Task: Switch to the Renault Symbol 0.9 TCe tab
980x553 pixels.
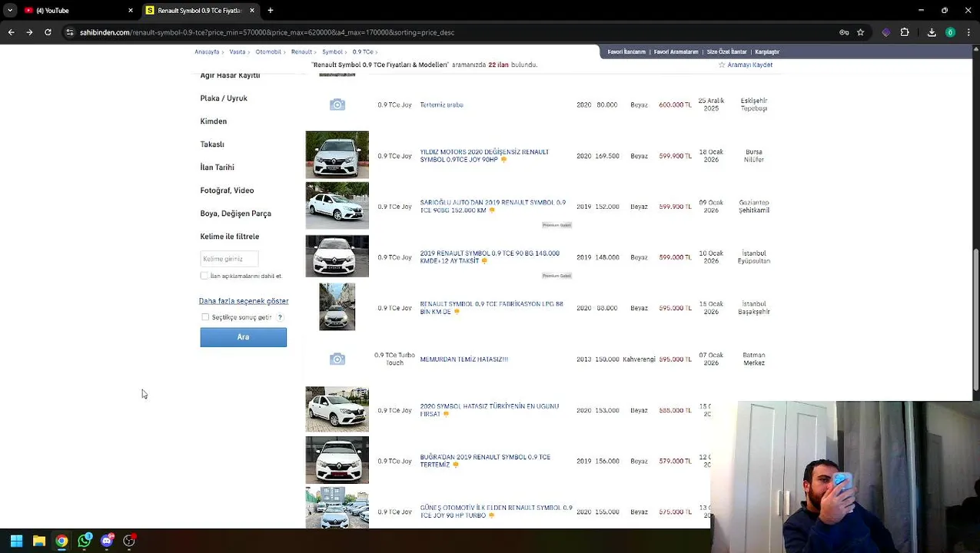Action: pyautogui.click(x=200, y=10)
